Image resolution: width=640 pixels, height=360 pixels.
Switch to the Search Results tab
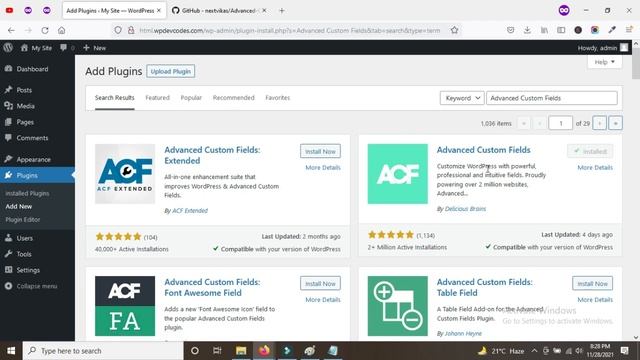pos(115,98)
